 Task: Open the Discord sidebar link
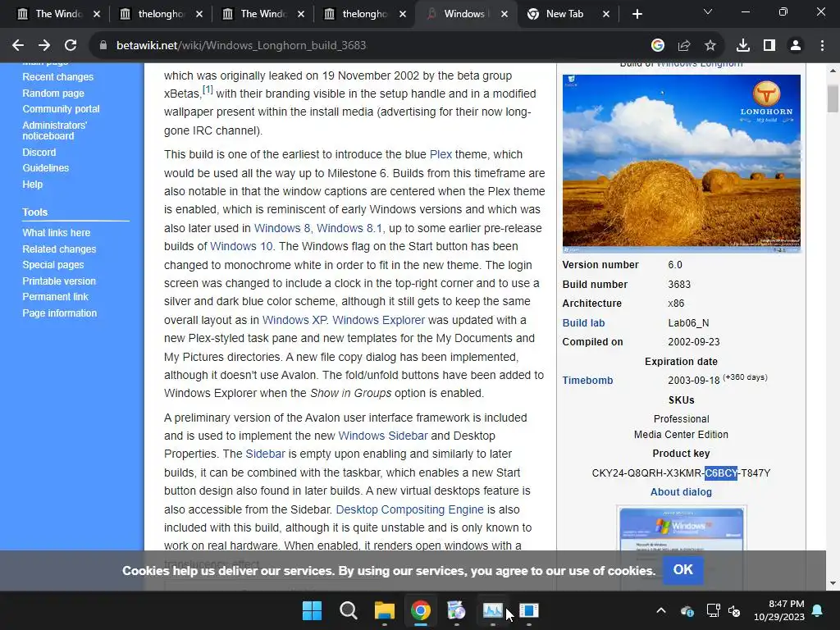(x=39, y=152)
